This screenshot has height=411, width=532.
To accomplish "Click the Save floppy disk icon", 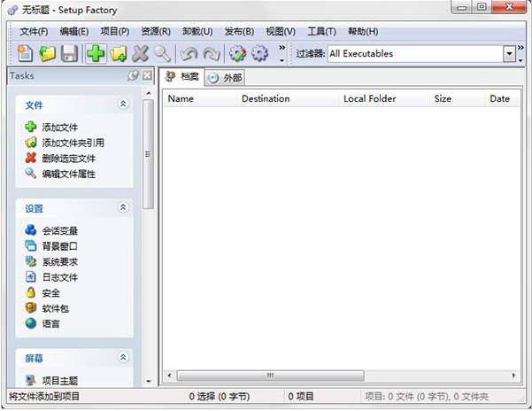I will pos(69,54).
